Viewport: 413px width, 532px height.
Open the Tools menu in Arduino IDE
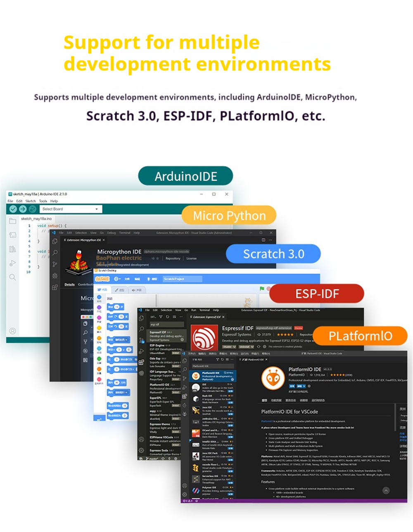click(x=43, y=201)
